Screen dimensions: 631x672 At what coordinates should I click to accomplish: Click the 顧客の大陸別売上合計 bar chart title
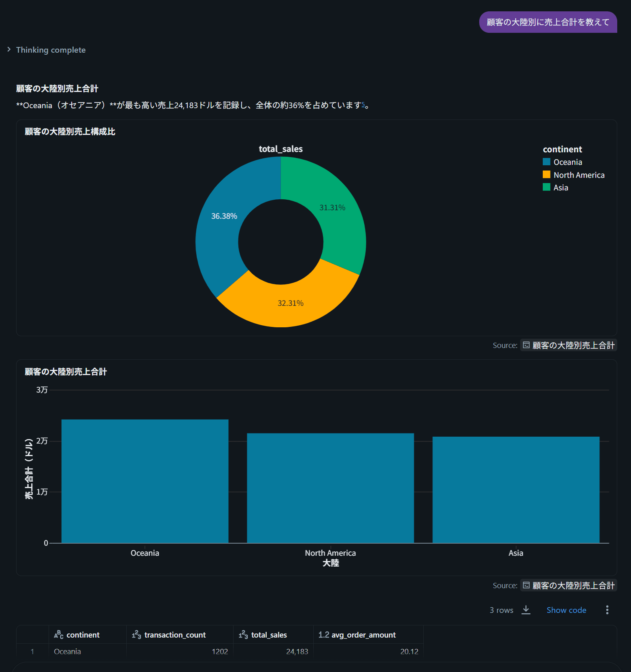66,371
